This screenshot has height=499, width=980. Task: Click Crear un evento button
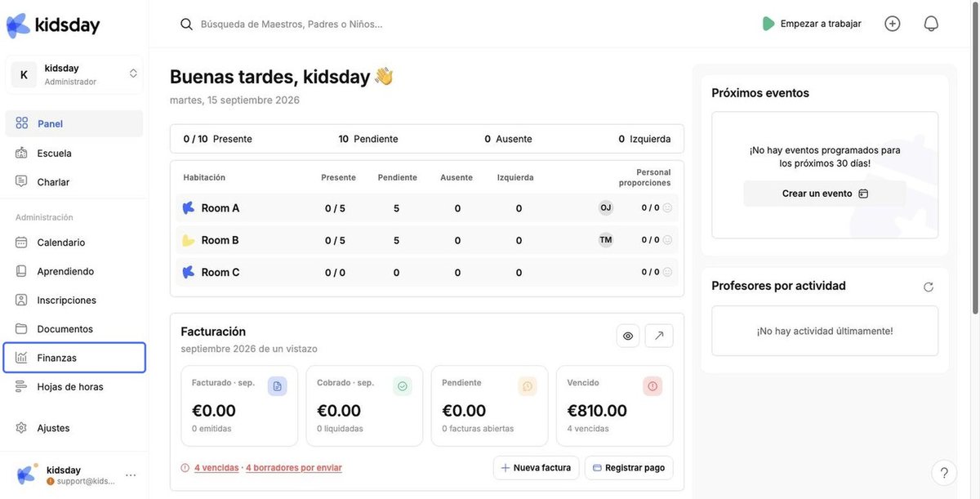click(825, 194)
